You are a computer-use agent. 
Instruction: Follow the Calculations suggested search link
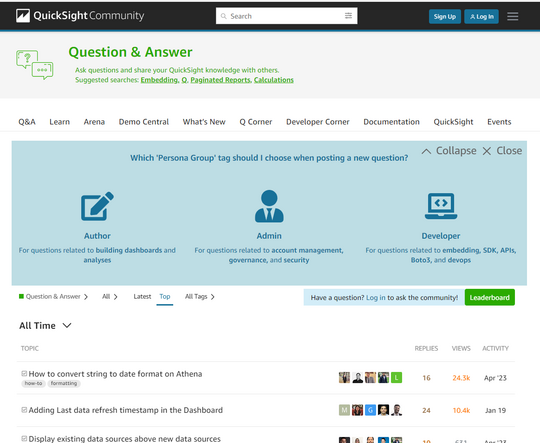pyautogui.click(x=274, y=80)
